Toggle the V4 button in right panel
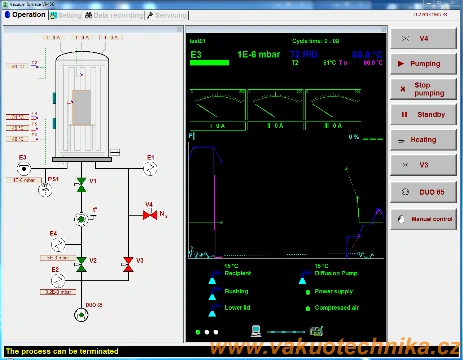This screenshot has height=360, width=463. (423, 39)
